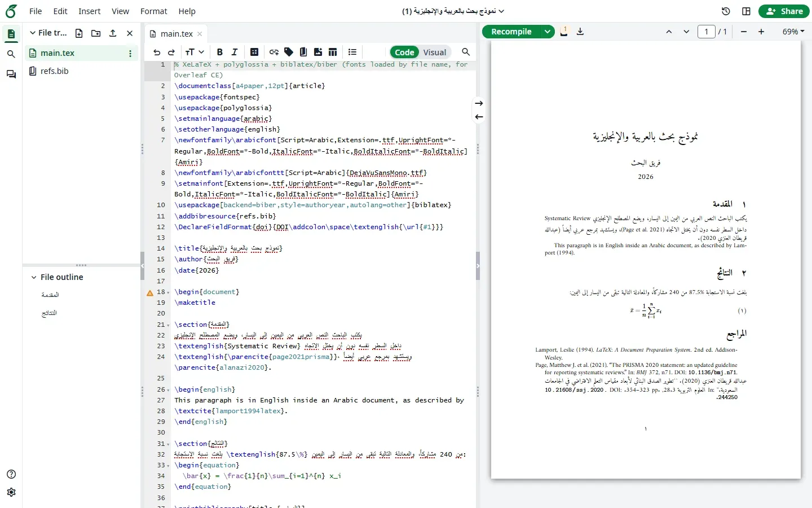812x508 pixels.
Task: Fold the document environment at line 18
Action: tap(168, 292)
